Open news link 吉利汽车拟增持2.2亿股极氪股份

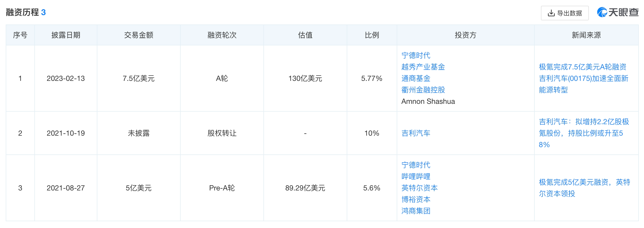pyautogui.click(x=584, y=133)
